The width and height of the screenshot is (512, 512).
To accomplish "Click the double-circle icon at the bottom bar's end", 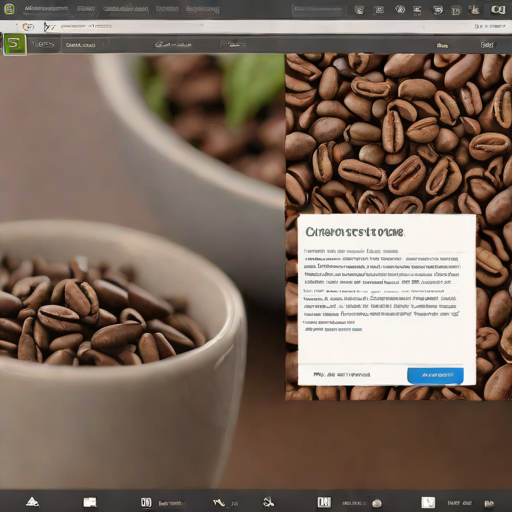I will 489,503.
